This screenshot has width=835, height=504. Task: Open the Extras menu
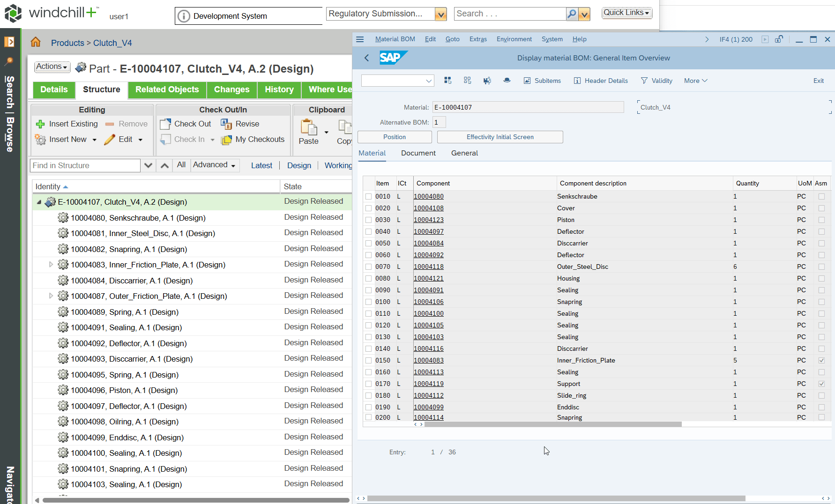[x=478, y=39]
